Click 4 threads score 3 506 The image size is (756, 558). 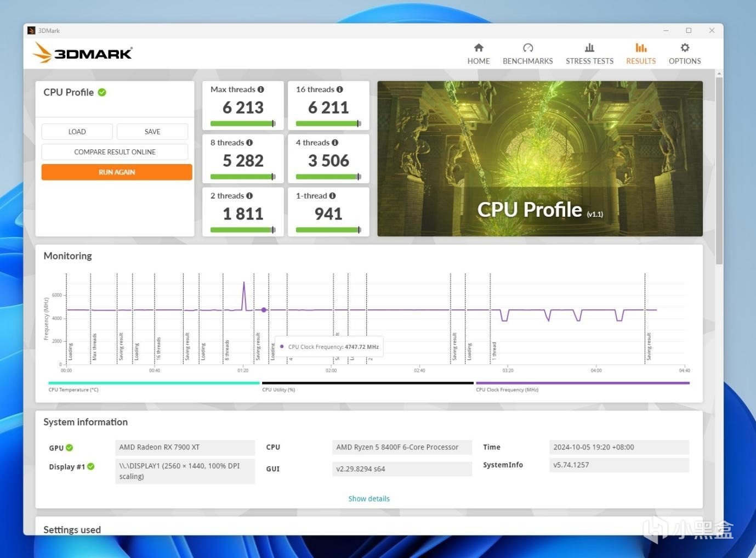[x=328, y=161]
